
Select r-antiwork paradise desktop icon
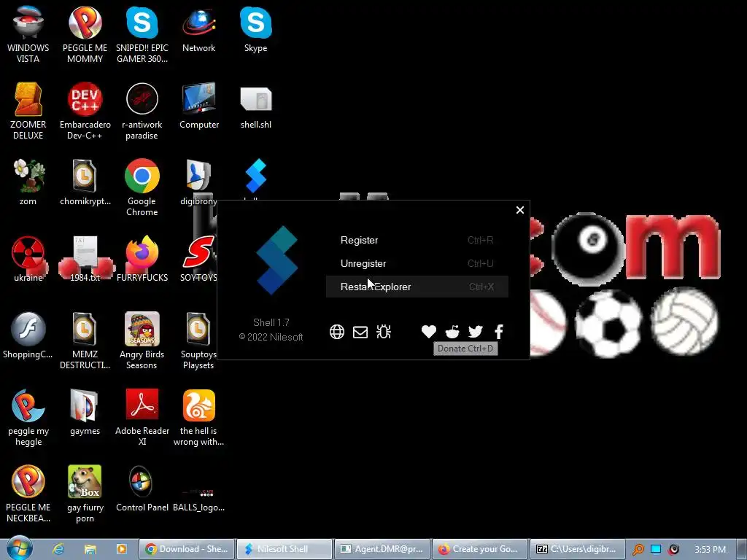tap(142, 111)
